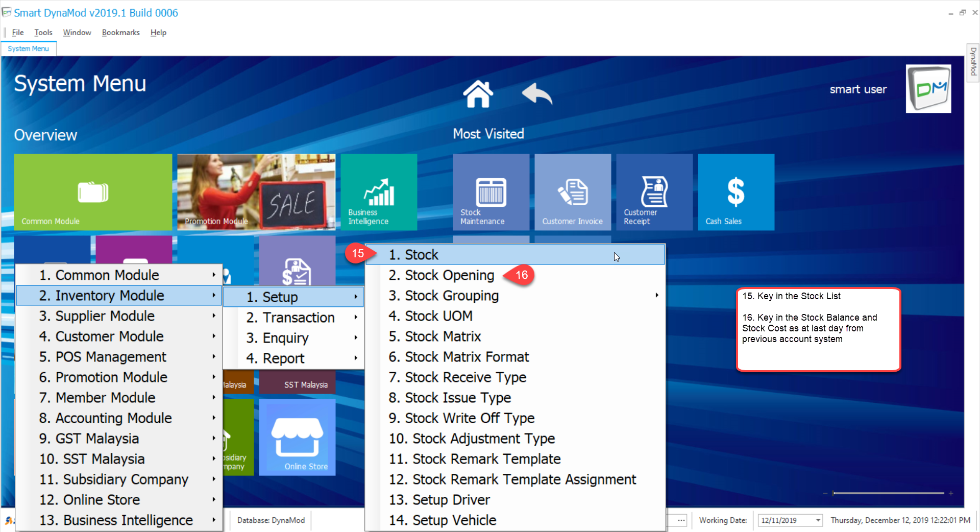This screenshot has width=980, height=532.
Task: Expand 3. Supplier Module submenu
Action: click(x=119, y=316)
